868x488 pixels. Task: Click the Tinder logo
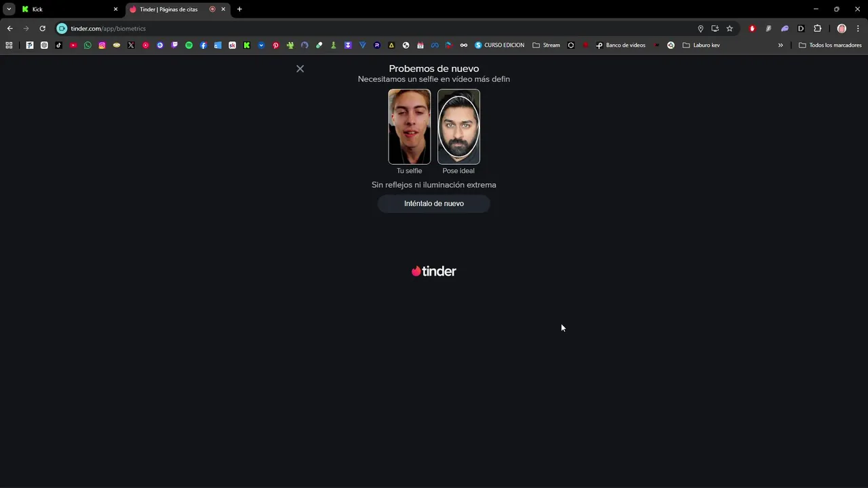(x=434, y=271)
